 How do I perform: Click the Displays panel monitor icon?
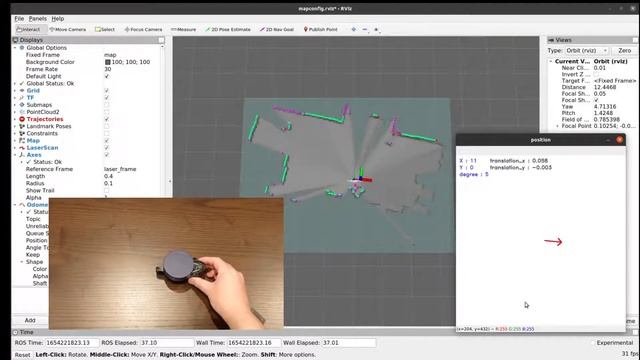pos(16,40)
